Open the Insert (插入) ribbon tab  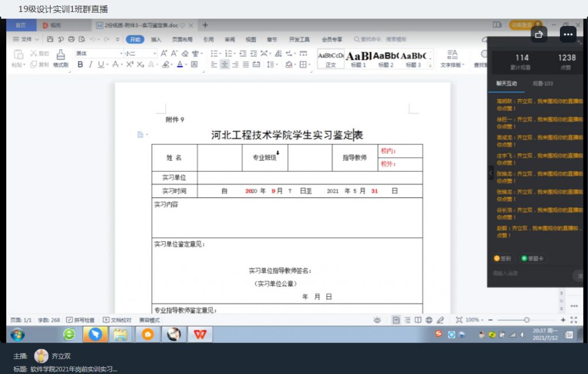(x=156, y=40)
